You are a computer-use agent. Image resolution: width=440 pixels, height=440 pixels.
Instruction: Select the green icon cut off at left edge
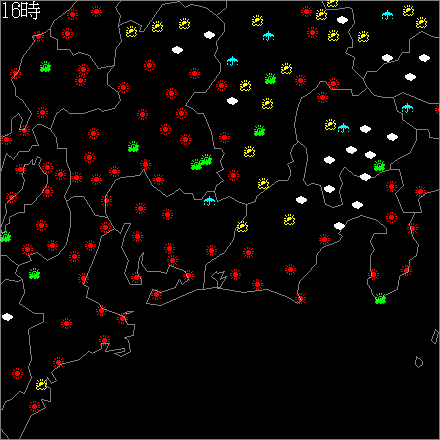point(5,237)
